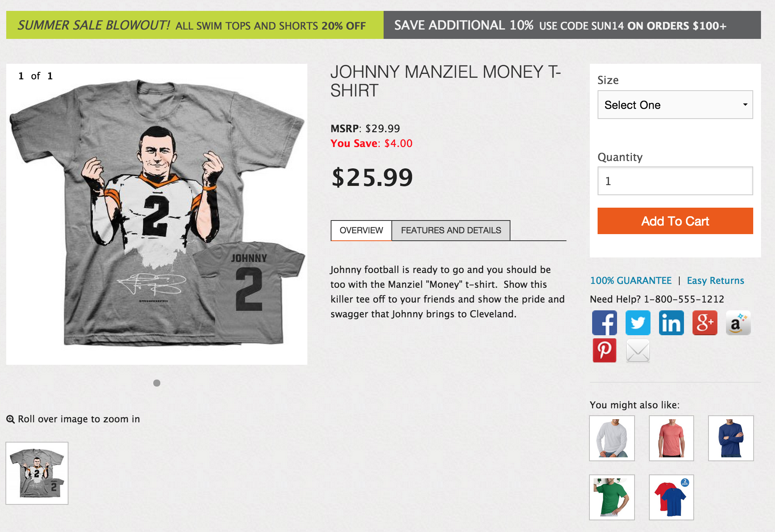This screenshot has width=775, height=532.
Task: Share on Facebook icon
Action: coord(604,323)
